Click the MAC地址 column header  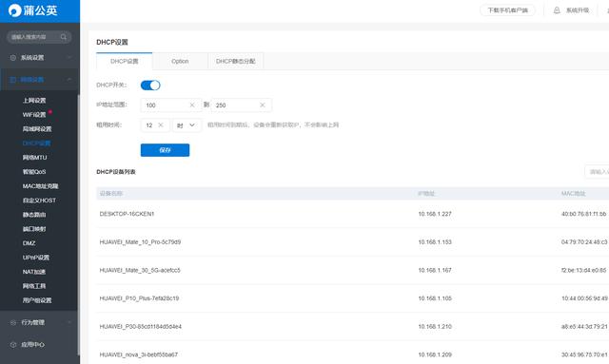pos(573,193)
